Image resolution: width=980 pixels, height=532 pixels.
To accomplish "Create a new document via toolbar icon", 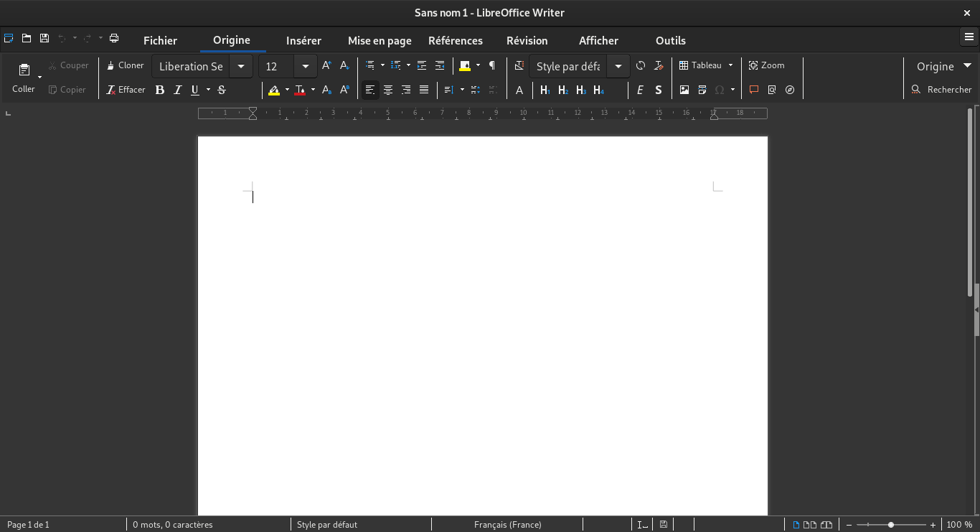I will [x=9, y=38].
